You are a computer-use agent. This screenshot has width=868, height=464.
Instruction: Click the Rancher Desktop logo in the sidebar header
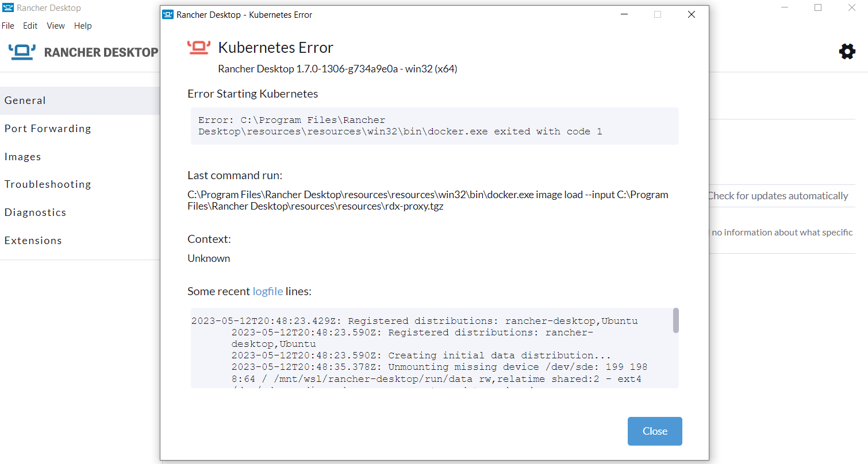point(21,52)
